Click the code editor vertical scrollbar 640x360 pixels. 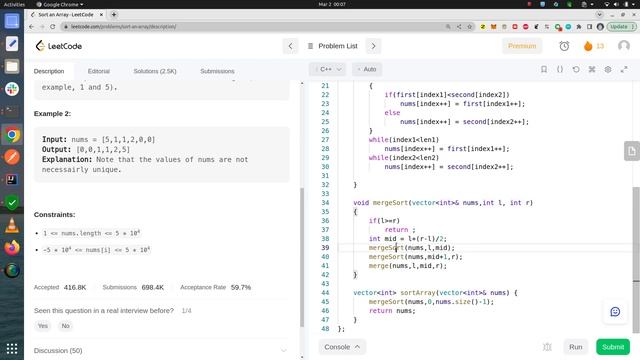click(636, 260)
